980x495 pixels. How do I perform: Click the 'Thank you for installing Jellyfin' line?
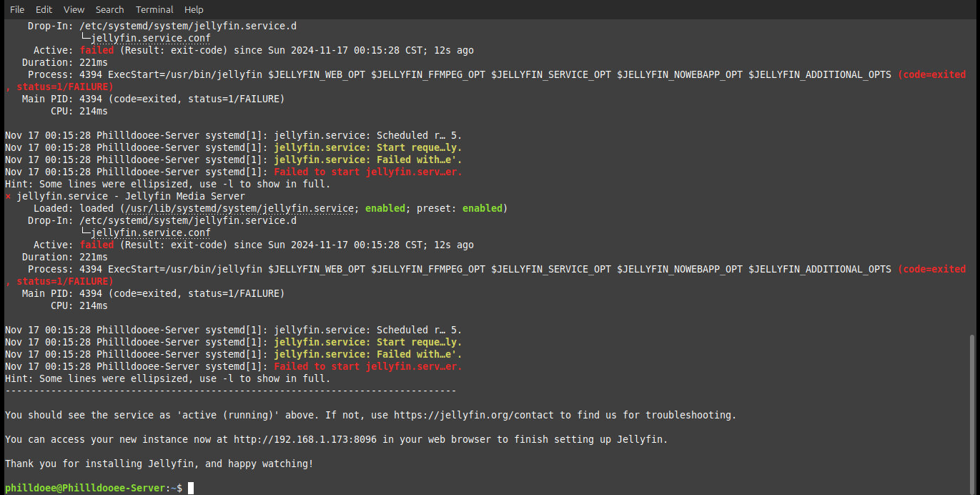click(x=159, y=464)
